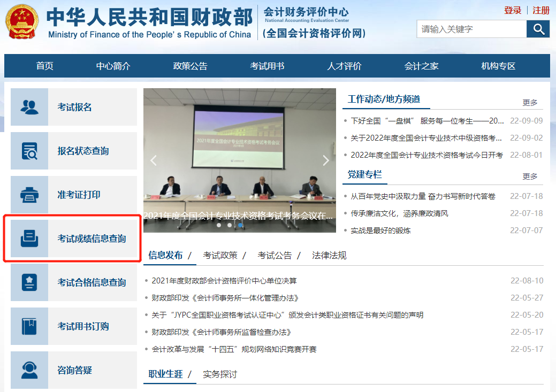Open the 咨询答疑 link
Screen dimensions: 556x392
point(74,370)
